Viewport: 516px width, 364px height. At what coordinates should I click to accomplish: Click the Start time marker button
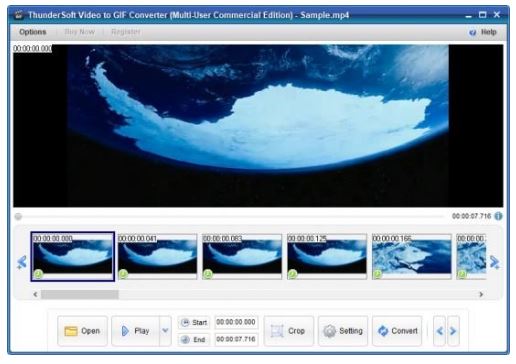coord(194,322)
